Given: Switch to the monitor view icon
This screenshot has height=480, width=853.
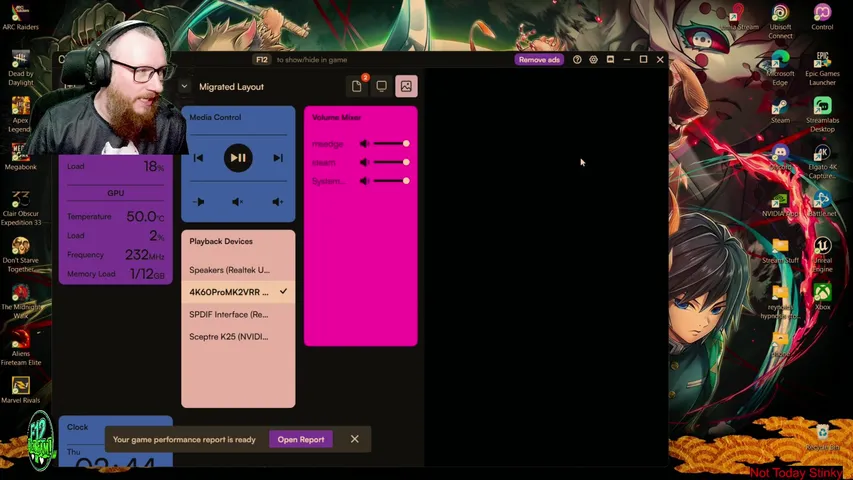Looking at the screenshot, I should pyautogui.click(x=381, y=86).
